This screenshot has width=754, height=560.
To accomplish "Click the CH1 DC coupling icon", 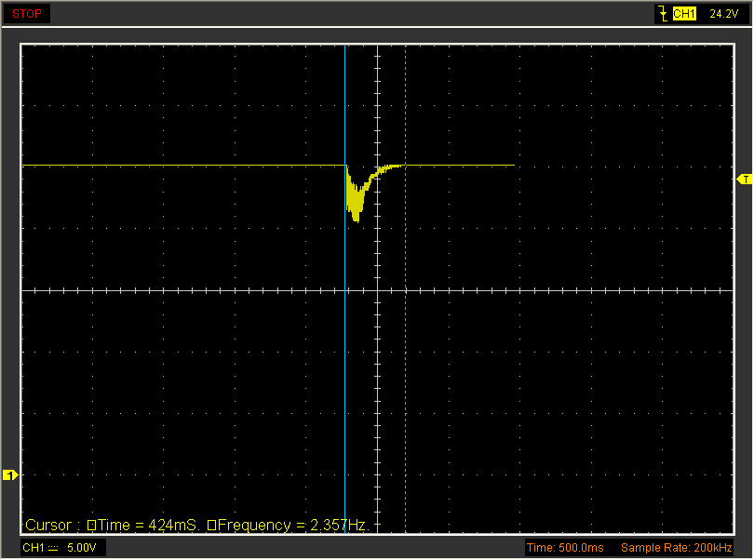I will (53, 548).
